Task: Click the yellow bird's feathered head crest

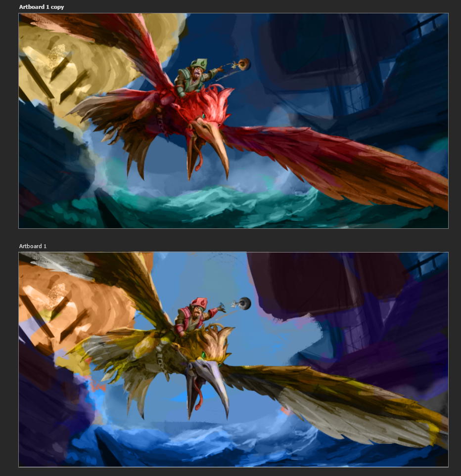Action: click(x=218, y=341)
